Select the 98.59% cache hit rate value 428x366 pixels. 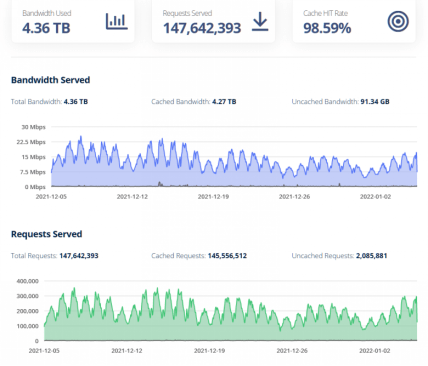coord(327,28)
